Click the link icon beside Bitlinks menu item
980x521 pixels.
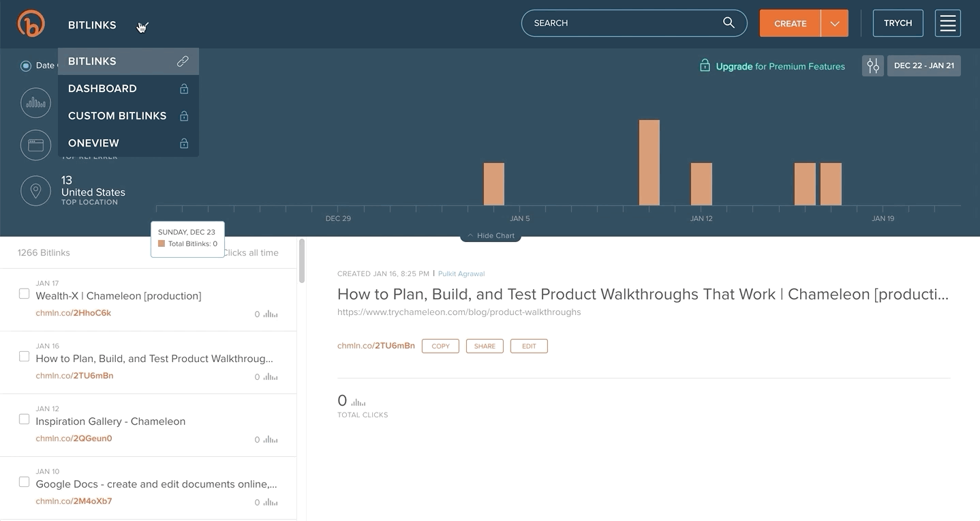(x=183, y=61)
